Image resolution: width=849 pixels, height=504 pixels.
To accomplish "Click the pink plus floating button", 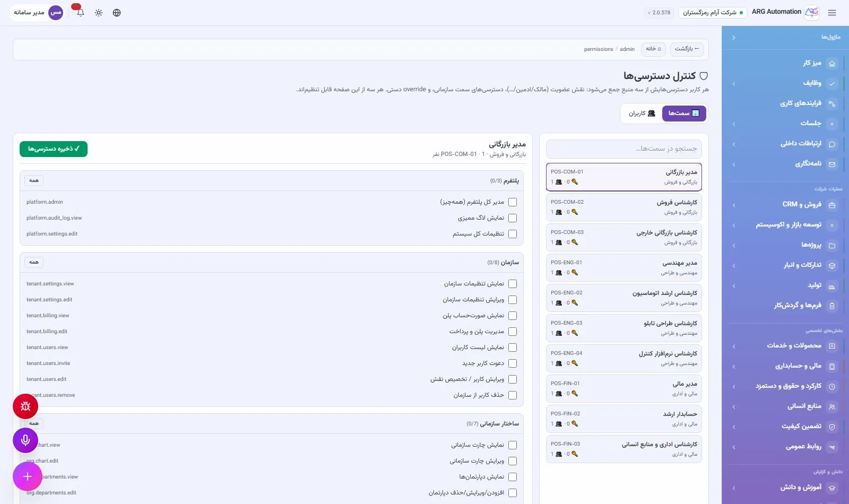I will click(28, 476).
